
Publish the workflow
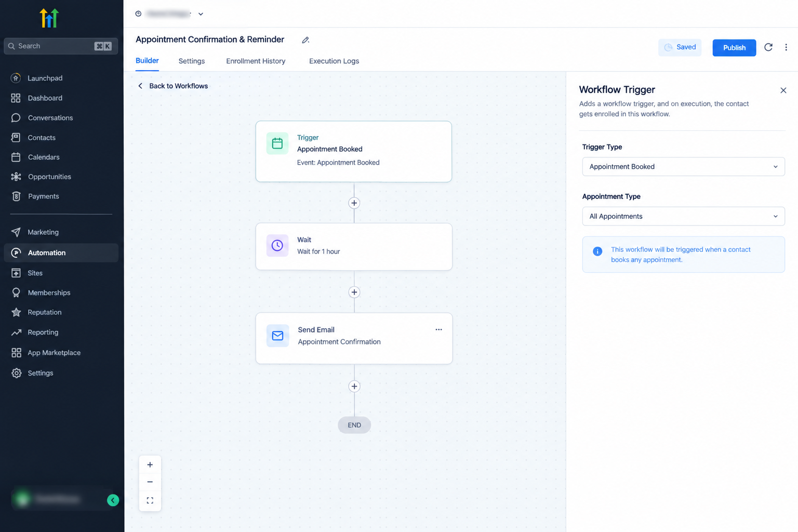(x=734, y=48)
